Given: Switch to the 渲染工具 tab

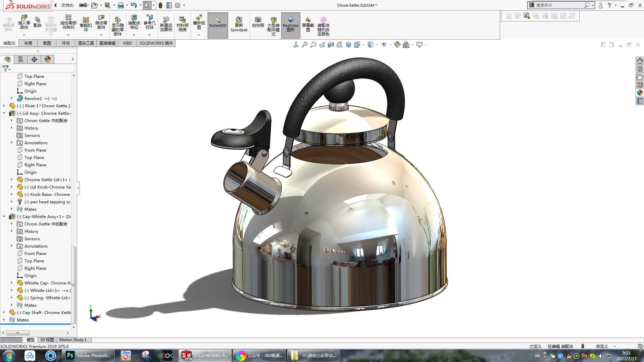Looking at the screenshot, I should point(86,43).
